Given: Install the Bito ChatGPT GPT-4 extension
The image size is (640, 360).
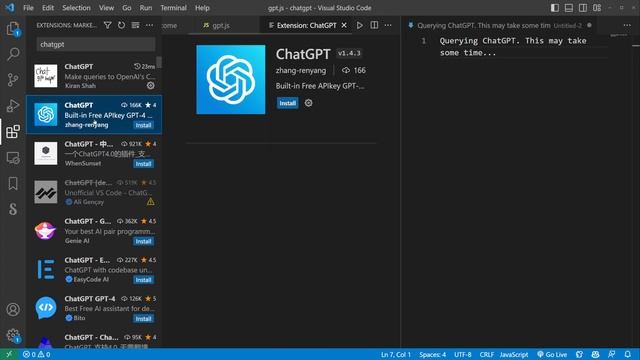Looking at the screenshot, I should click(x=143, y=319).
